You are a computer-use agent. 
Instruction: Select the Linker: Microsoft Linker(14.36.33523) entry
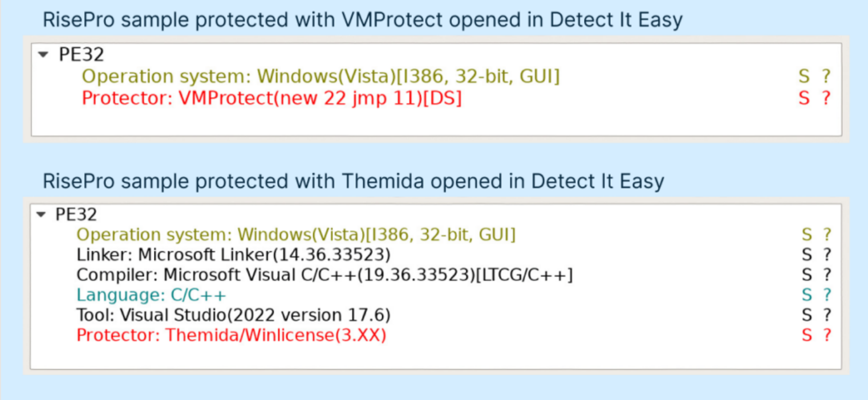(x=233, y=254)
